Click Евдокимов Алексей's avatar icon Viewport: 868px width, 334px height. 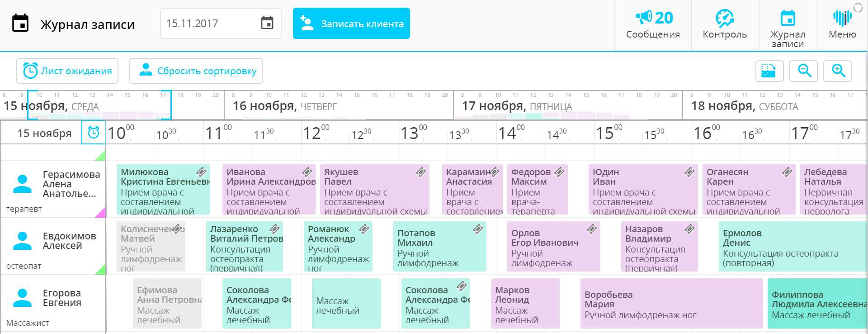(22, 241)
